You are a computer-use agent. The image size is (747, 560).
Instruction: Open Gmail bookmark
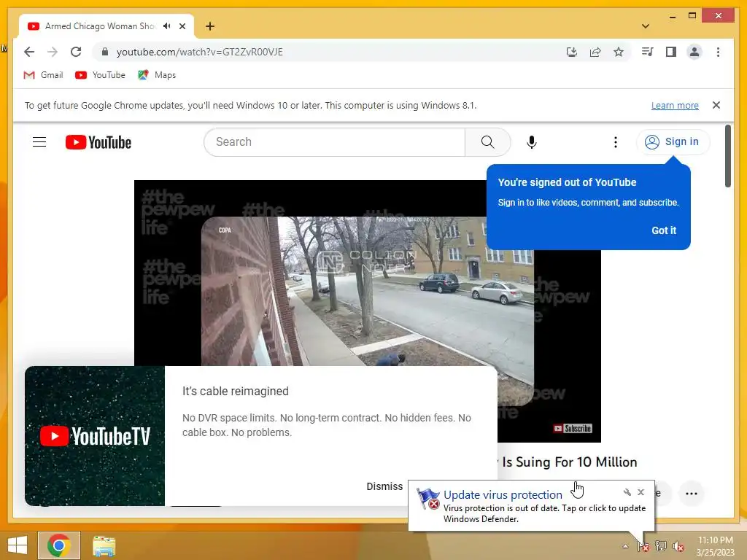point(43,75)
